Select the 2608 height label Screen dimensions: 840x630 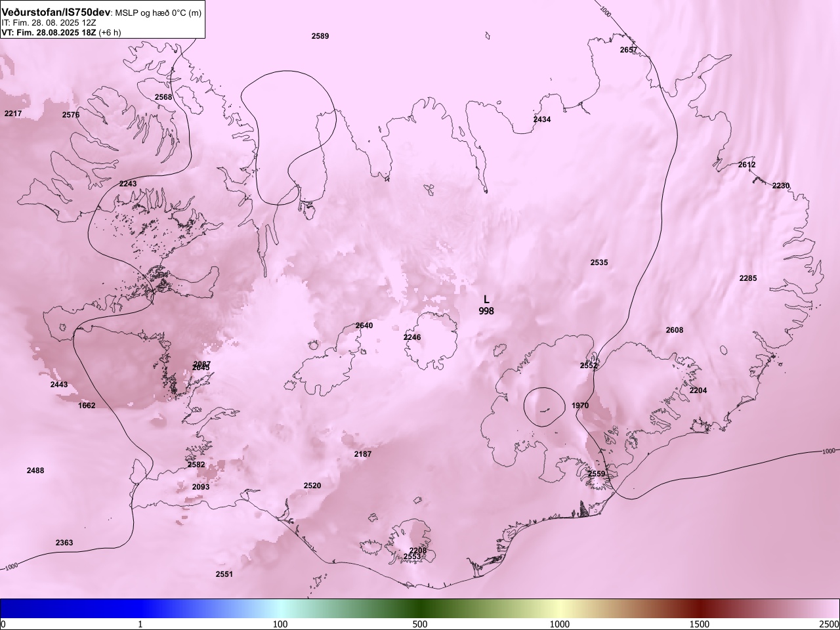coord(675,330)
